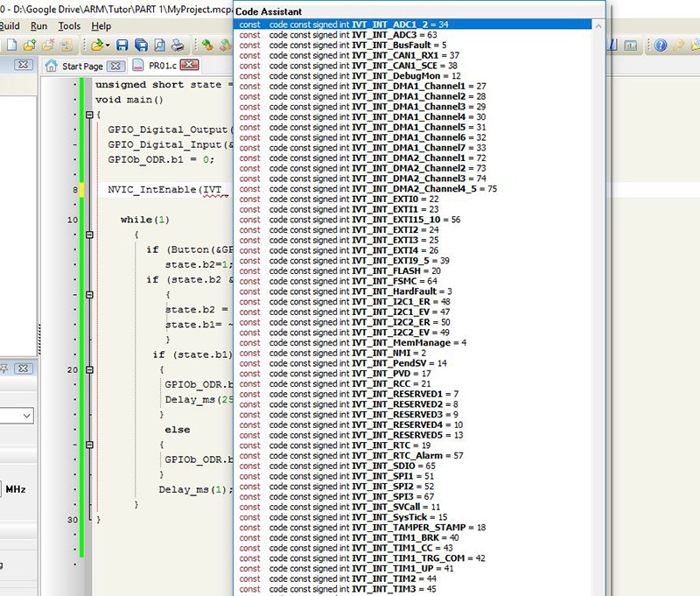Select IVT_INT_FLASH = 20 suggestion
The image size is (700, 596).
pos(413,271)
